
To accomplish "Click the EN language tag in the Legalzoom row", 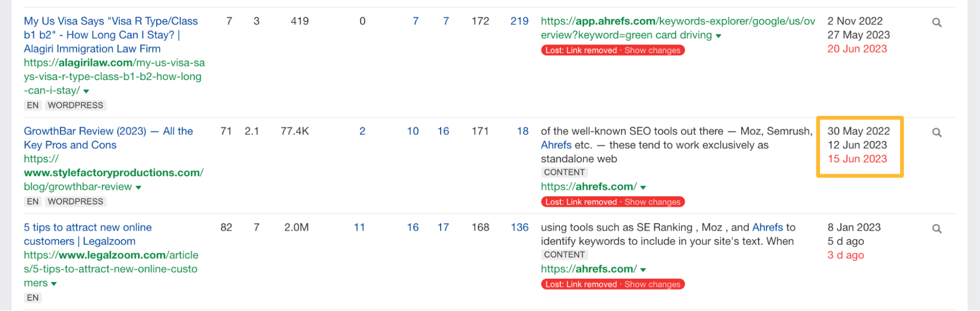I will (32, 298).
